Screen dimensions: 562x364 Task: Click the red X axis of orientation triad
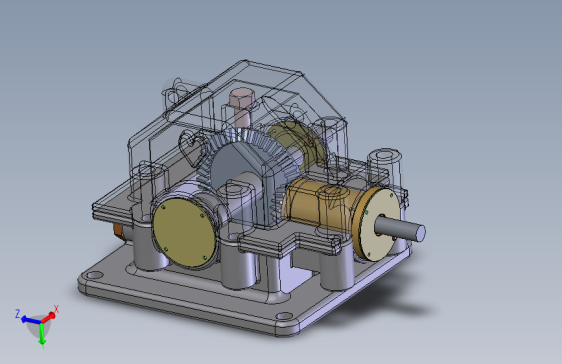(x=49, y=317)
